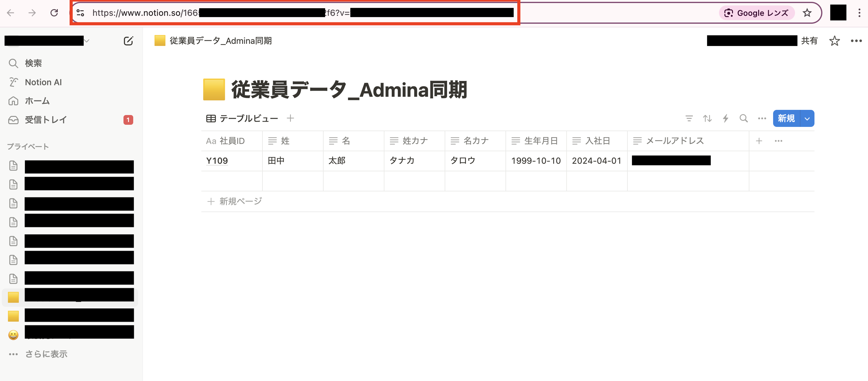Open the 社員ID column header menu

click(232, 141)
